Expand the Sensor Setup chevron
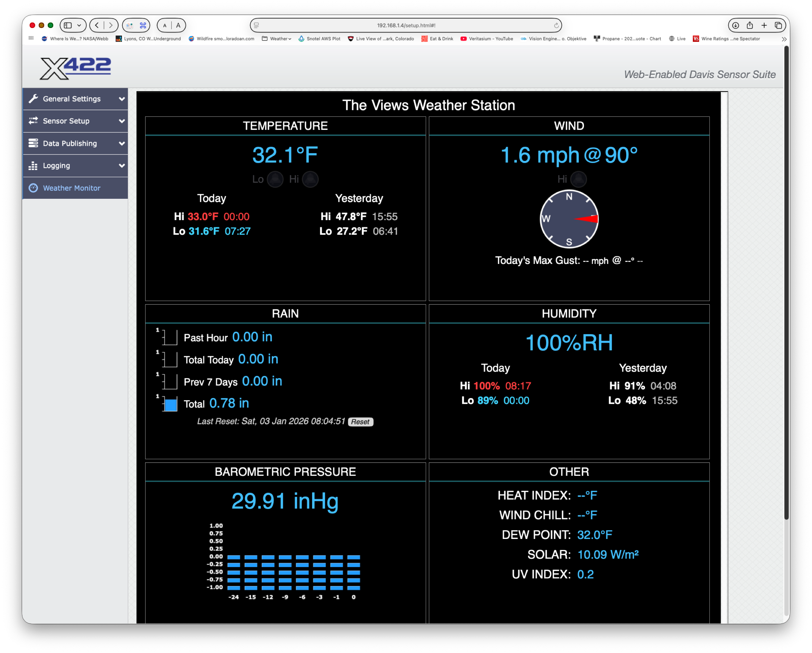Image resolution: width=812 pixels, height=653 pixels. 122,121
